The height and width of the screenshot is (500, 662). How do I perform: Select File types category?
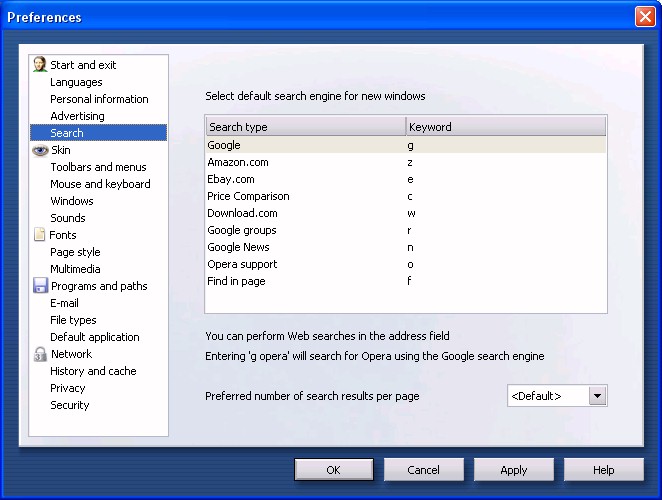click(x=73, y=320)
